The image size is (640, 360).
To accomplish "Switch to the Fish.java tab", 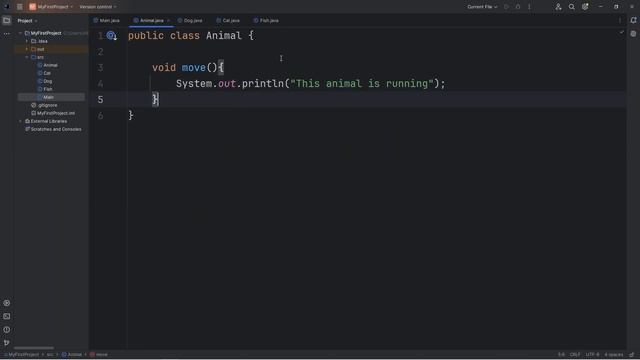I will click(x=266, y=20).
